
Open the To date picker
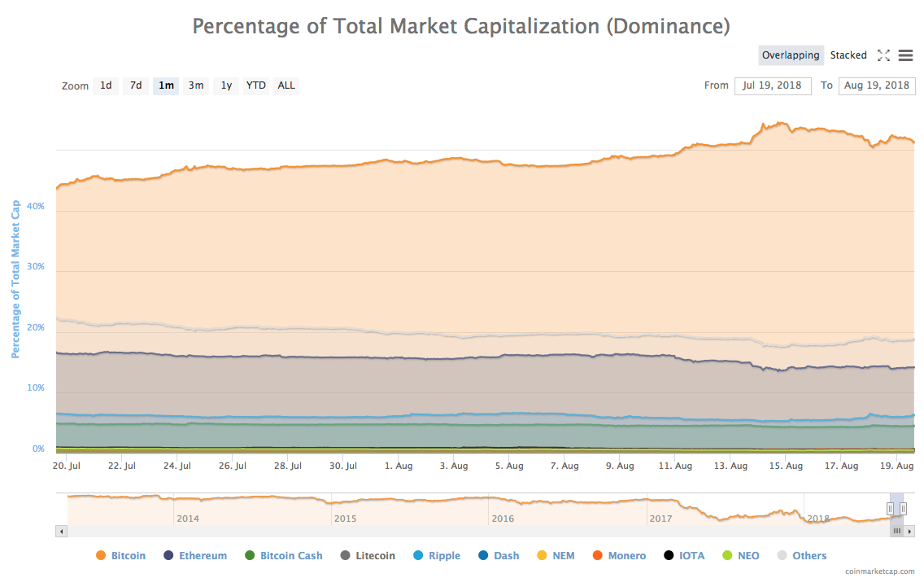coord(877,85)
